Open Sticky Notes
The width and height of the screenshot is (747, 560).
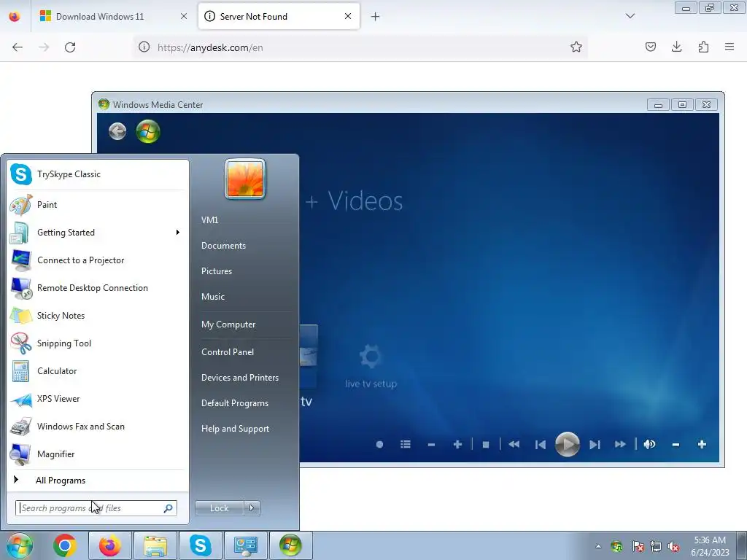[97, 316]
